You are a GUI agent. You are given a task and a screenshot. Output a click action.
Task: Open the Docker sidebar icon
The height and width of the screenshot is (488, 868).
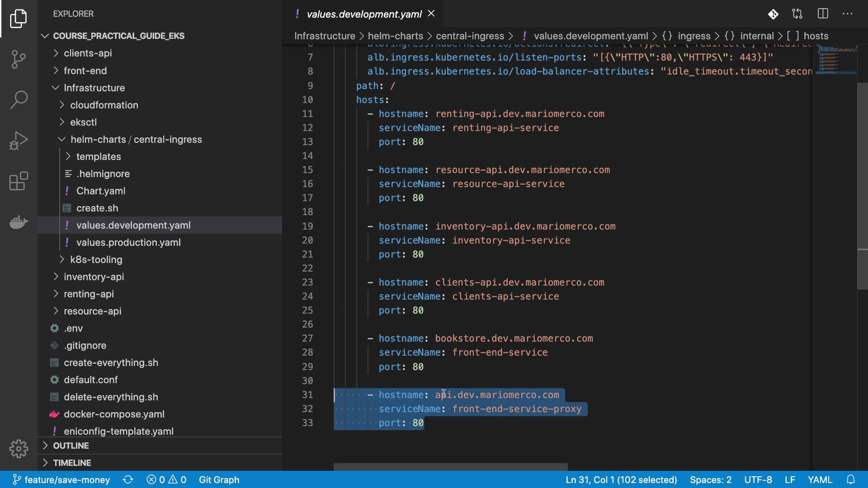click(x=19, y=222)
